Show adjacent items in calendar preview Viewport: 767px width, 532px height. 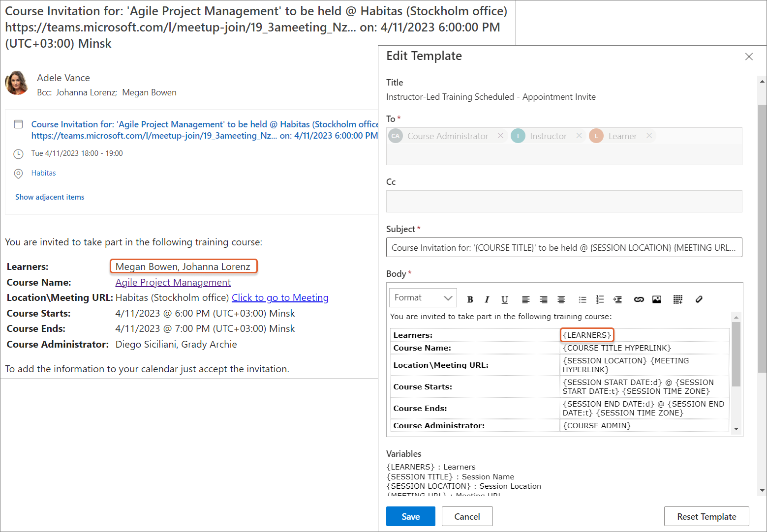click(50, 197)
